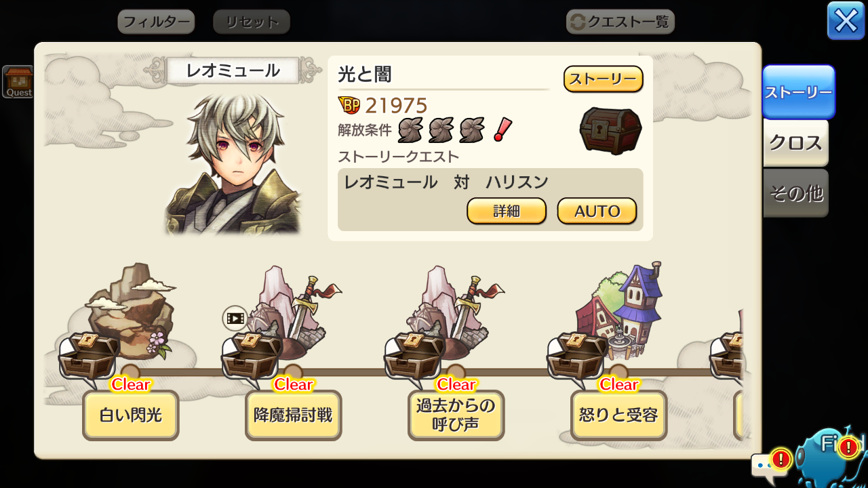Switch to the ストーリー side tab
This screenshot has height=488, width=868.
799,92
